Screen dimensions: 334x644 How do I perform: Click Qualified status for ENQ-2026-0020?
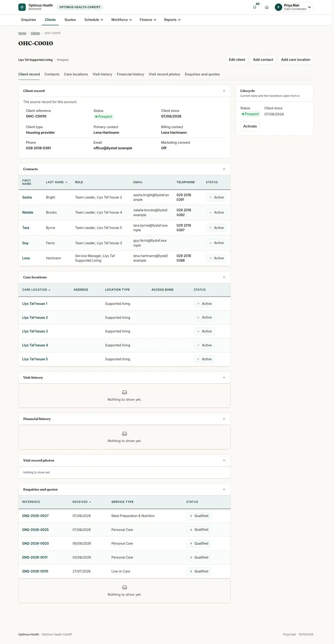click(x=199, y=543)
